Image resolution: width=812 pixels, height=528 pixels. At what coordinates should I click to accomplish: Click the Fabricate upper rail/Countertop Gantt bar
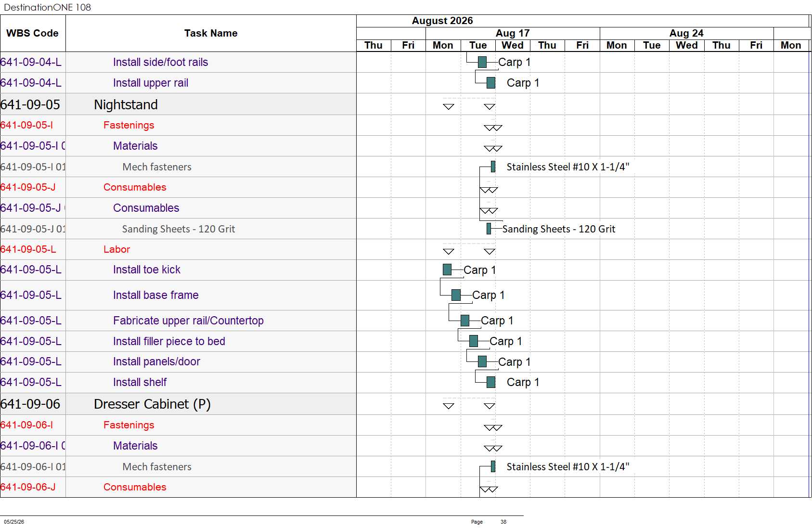click(464, 321)
